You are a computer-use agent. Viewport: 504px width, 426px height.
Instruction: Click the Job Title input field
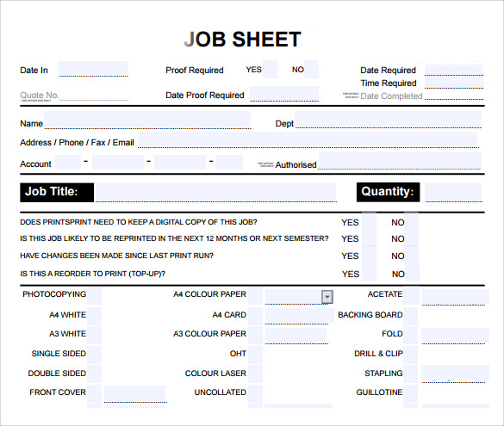[215, 193]
